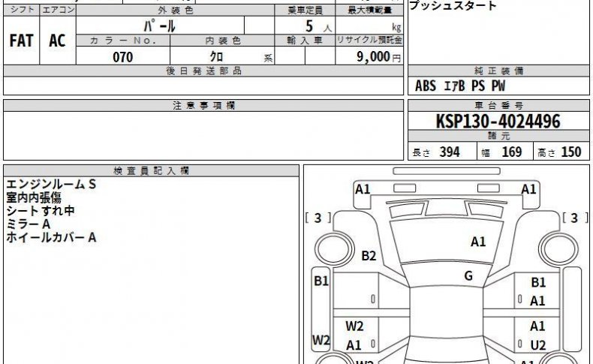Viewport: 593px width, 364px height.
Task: Click the 諸元 header
Action: [498, 136]
